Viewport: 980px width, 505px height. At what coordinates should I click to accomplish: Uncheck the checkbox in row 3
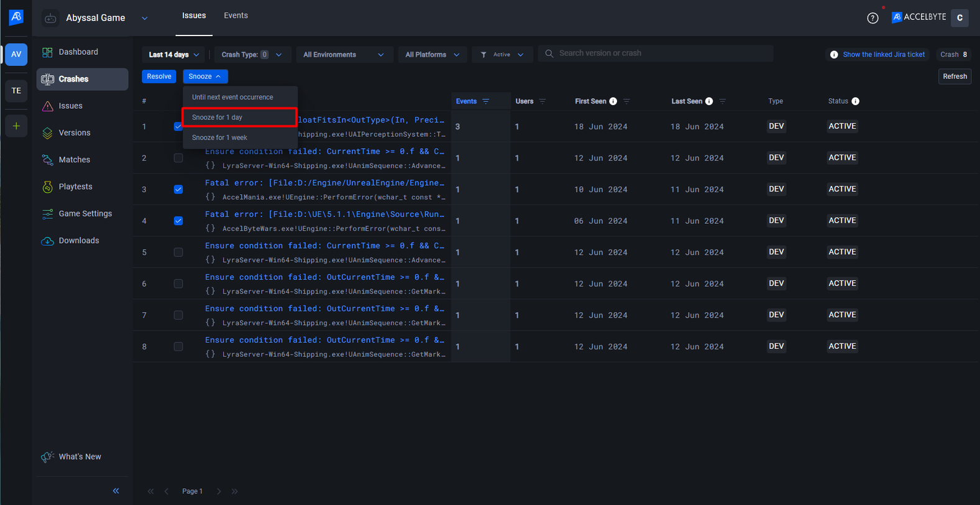coord(178,190)
